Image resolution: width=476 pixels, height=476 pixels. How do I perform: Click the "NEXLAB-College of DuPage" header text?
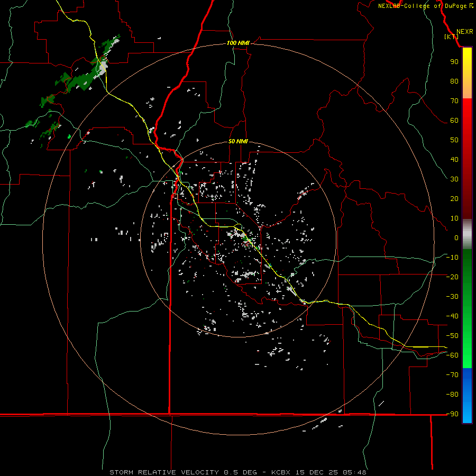tap(422, 6)
